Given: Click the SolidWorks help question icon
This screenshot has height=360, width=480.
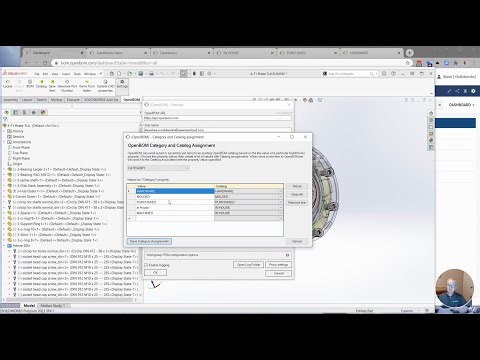Looking at the screenshot, I should pos(393,74).
